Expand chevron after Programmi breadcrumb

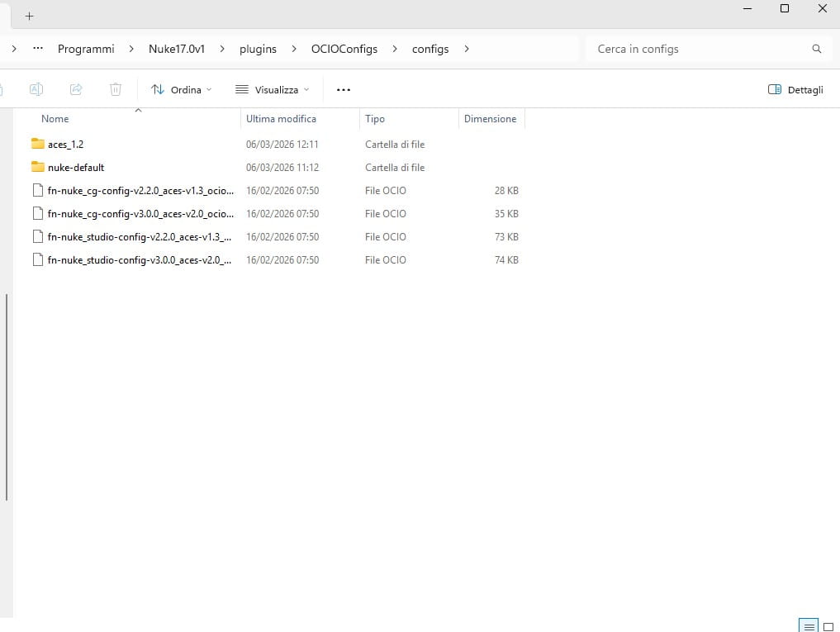click(x=131, y=49)
